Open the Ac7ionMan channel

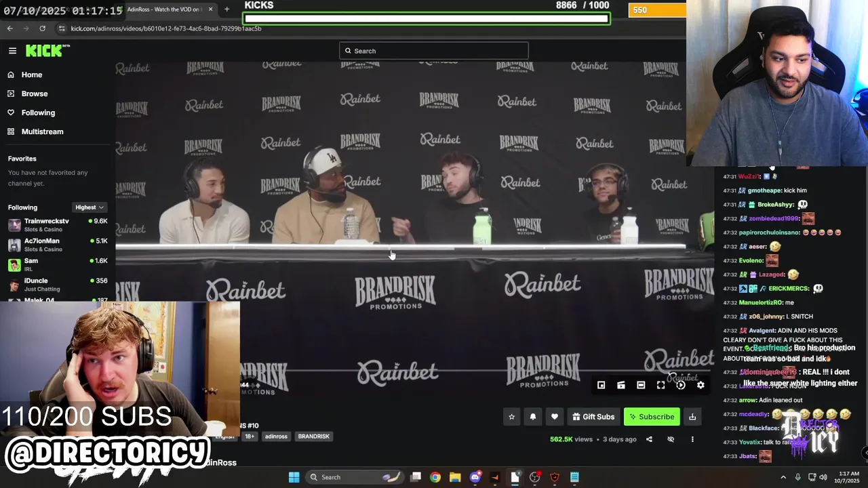pos(58,245)
